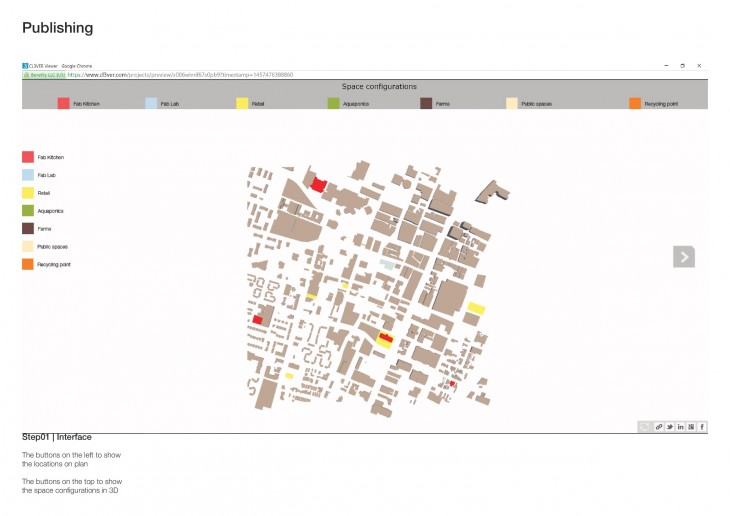Show Farms locations from left legend
Image resolution: width=730 pixels, height=516 pixels.
click(x=28, y=229)
